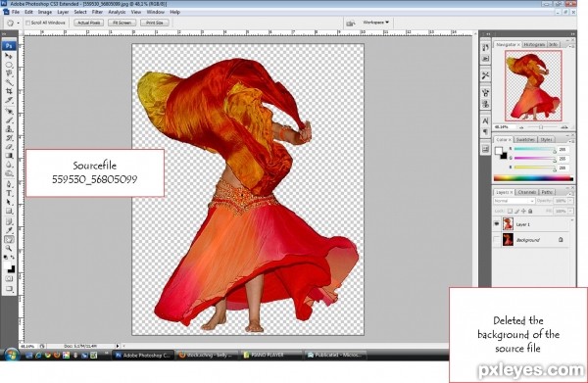Open status bar info arrow menu
The image size is (588, 383).
(x=118, y=347)
